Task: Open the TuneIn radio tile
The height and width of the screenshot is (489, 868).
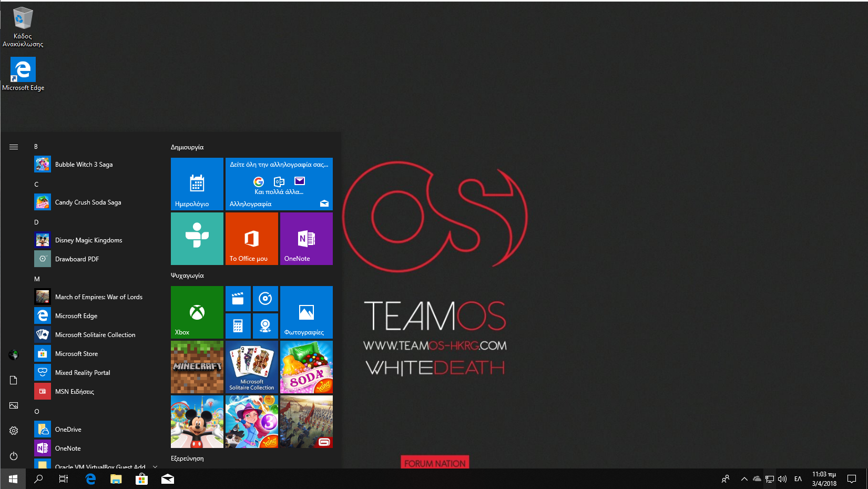Action: point(197,239)
